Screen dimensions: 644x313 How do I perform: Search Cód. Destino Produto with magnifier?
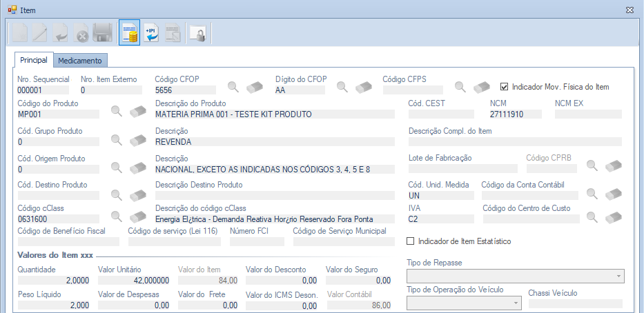pyautogui.click(x=117, y=195)
